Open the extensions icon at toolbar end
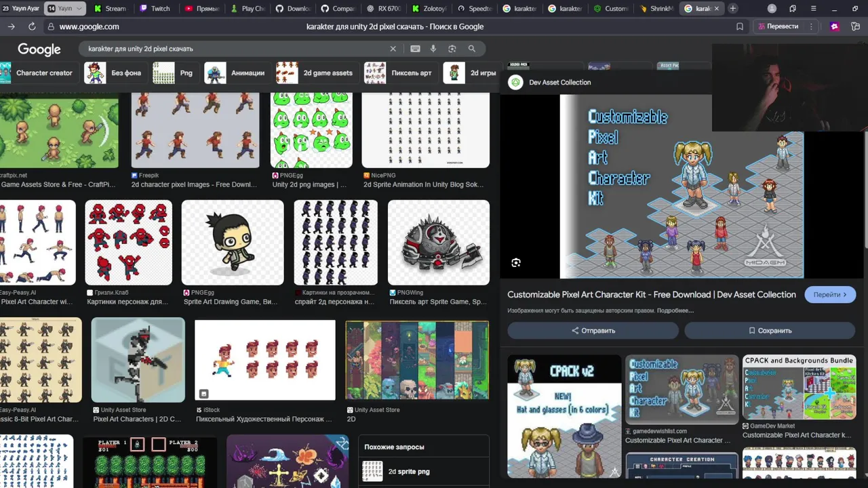The width and height of the screenshot is (868, 488). [856, 26]
